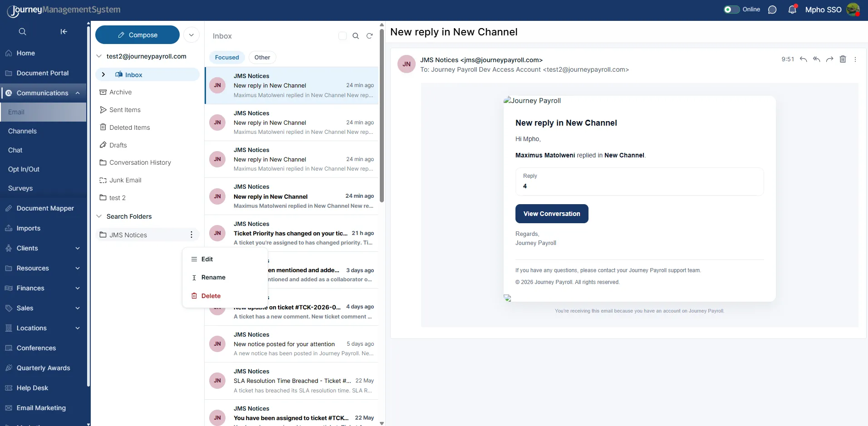Open the Ticket Priority has changed email
This screenshot has height=426, width=868.
(291, 233)
